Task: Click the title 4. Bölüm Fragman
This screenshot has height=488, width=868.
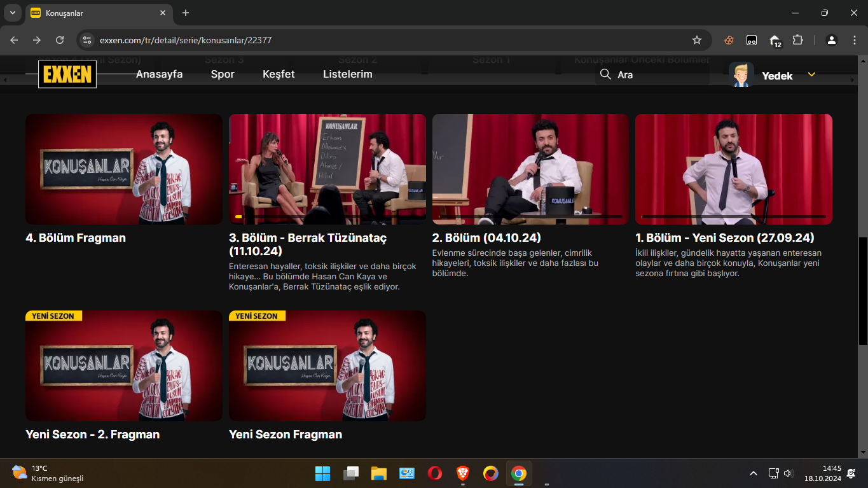Action: [76, 238]
